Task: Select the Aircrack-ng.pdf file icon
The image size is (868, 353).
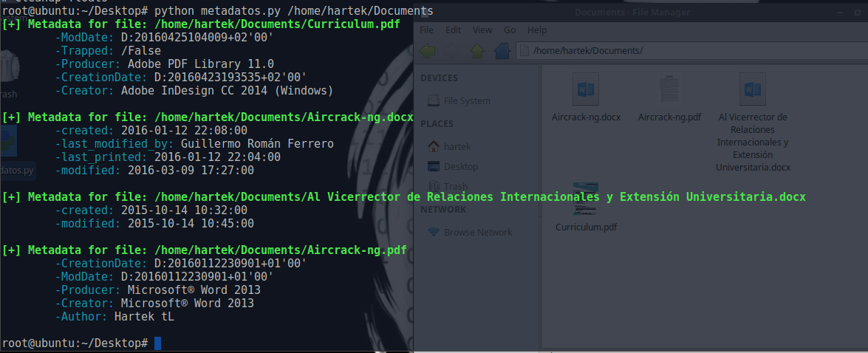Action: (x=670, y=89)
